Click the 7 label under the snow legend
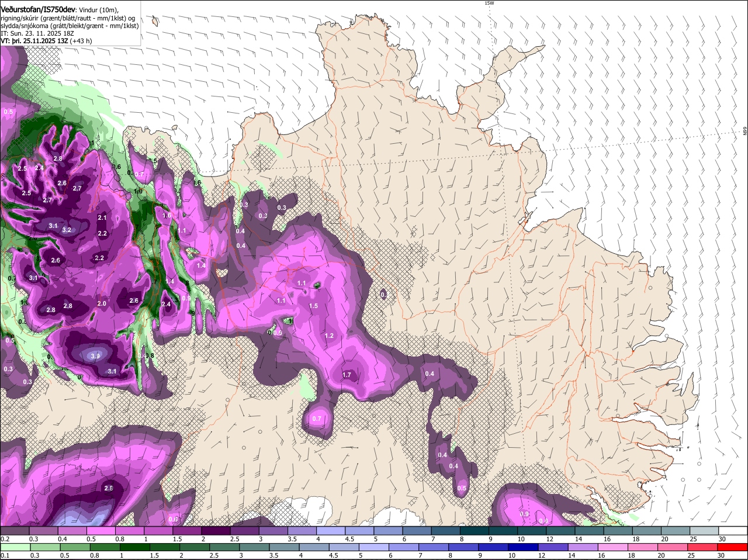 pos(433,538)
